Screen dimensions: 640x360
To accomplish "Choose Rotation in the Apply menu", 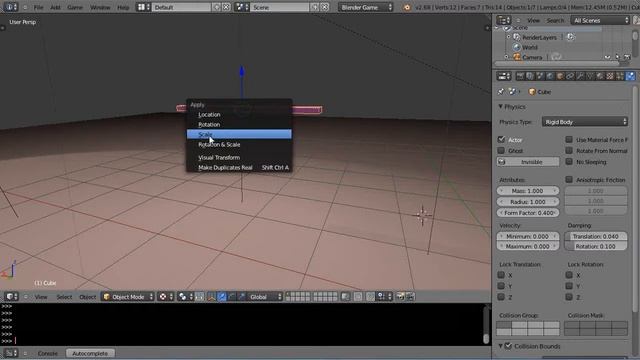I will 239,124.
